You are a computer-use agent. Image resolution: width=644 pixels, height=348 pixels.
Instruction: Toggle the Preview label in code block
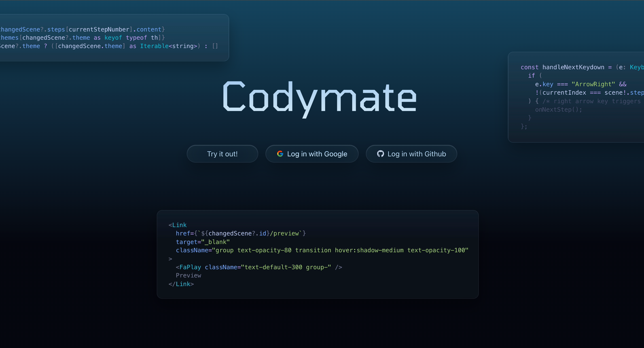188,276
